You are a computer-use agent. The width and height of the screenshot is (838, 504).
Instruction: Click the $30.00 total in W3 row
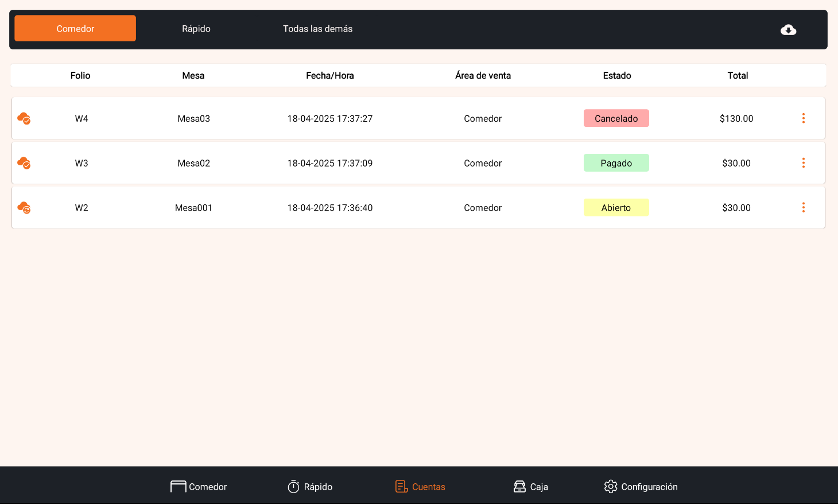736,164
